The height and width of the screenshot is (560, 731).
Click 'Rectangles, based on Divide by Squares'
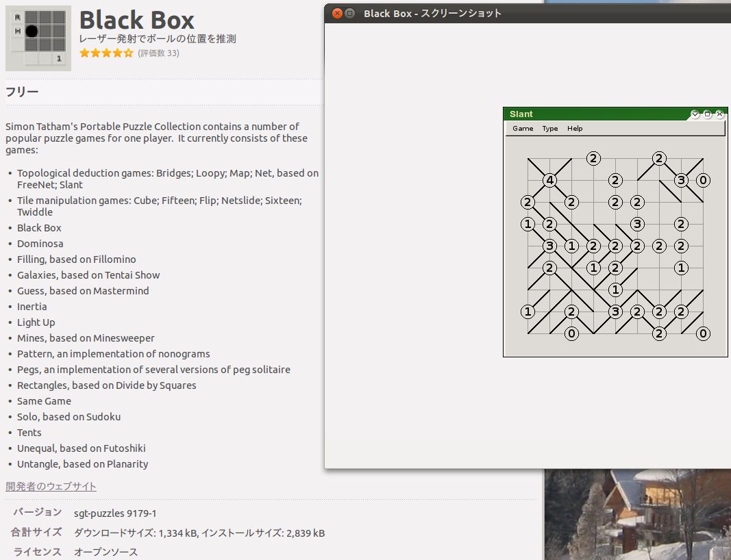click(x=107, y=385)
